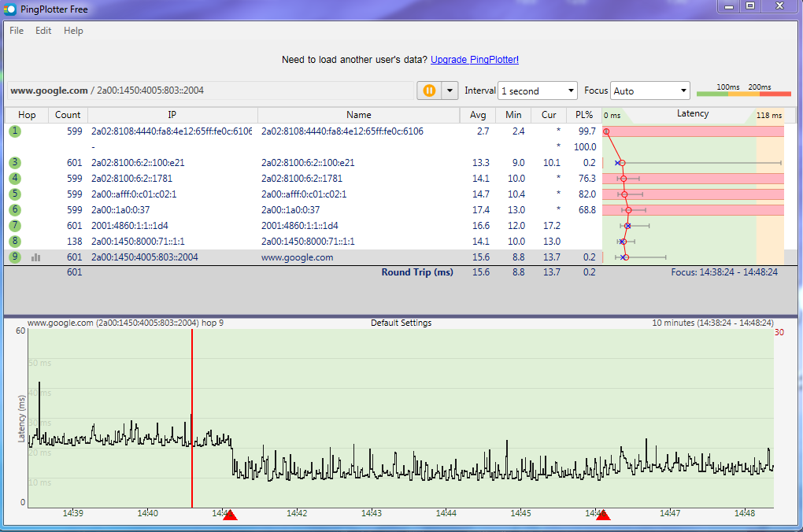The width and height of the screenshot is (803, 532).
Task: Open the Focus dropdown showing Auto
Action: tap(649, 91)
